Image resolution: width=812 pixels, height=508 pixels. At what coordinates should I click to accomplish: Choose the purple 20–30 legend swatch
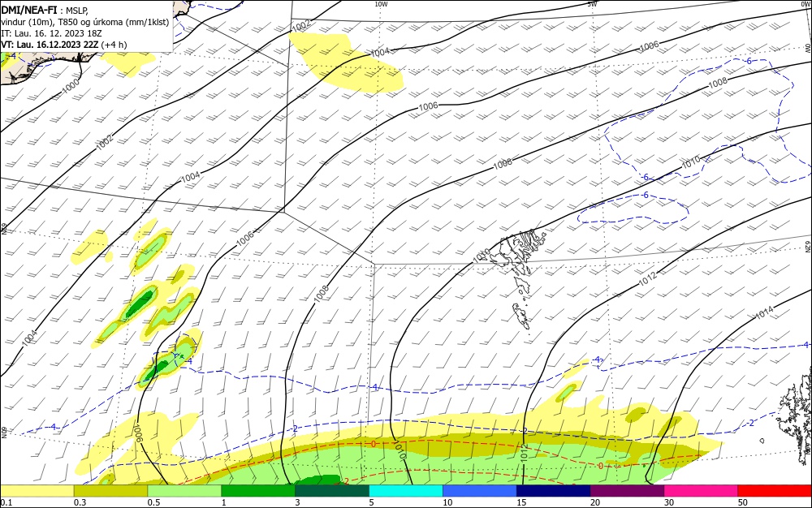coord(627,491)
